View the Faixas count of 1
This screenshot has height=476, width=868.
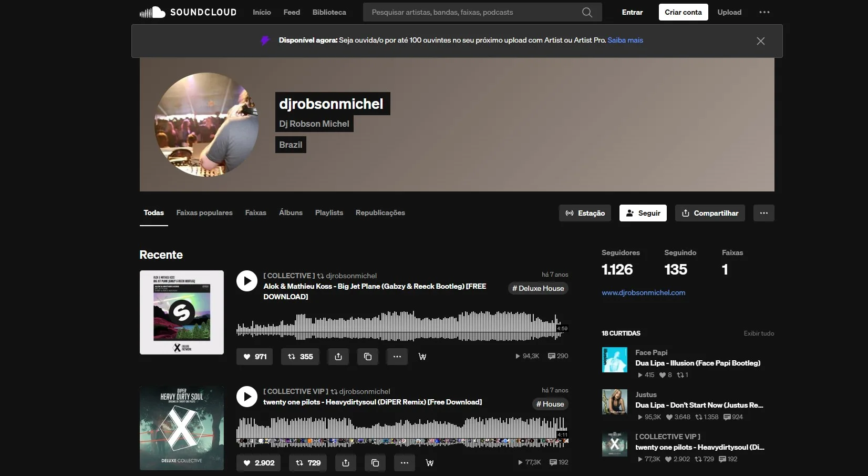tap(732, 263)
